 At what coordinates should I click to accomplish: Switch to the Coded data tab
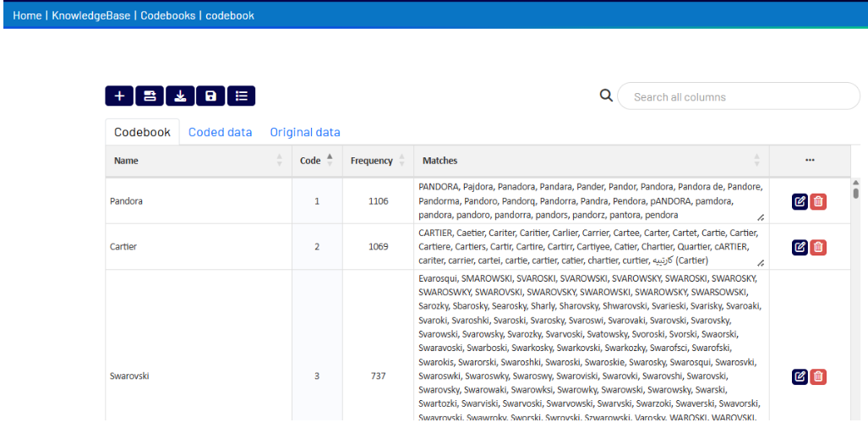(221, 132)
